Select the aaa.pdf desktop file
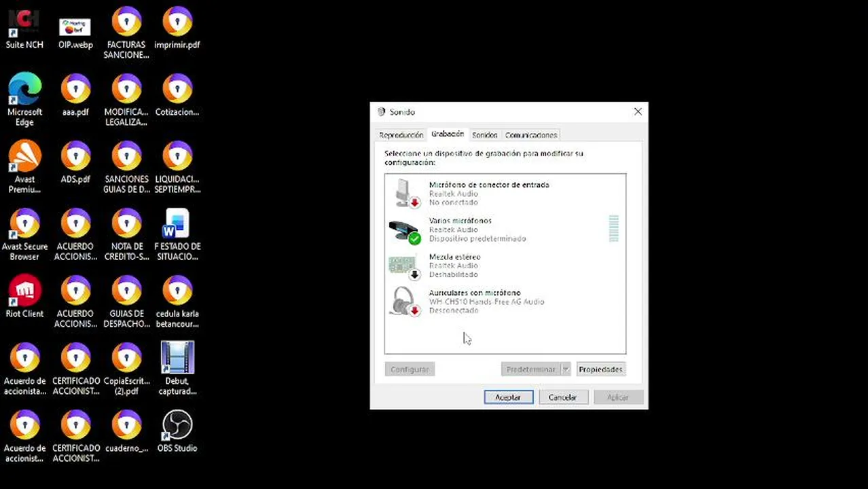The height and width of the screenshot is (489, 868). point(75,96)
